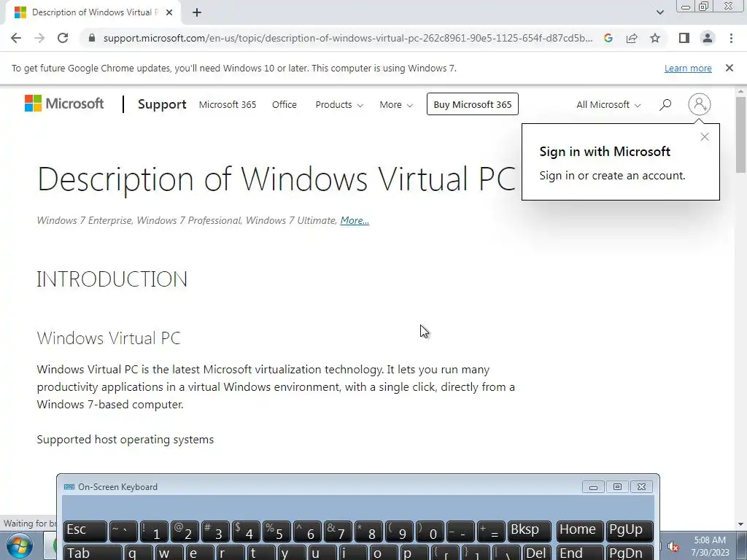Close the Sign in with Microsoft popup

(705, 137)
